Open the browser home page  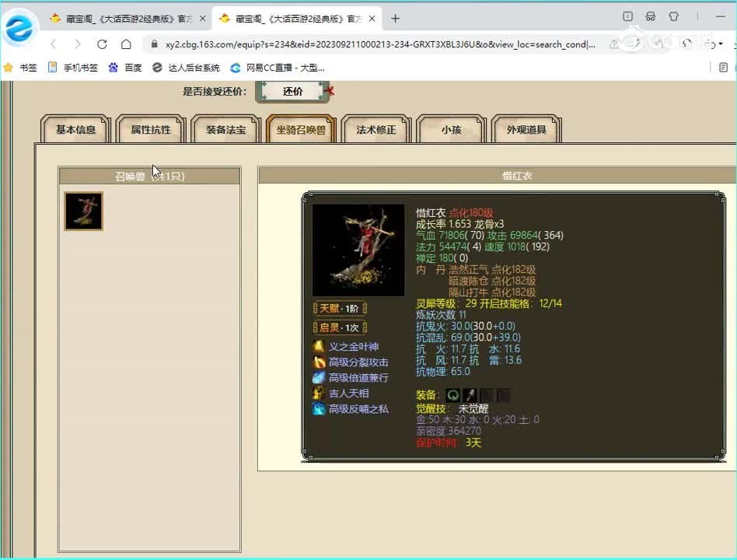point(126,44)
